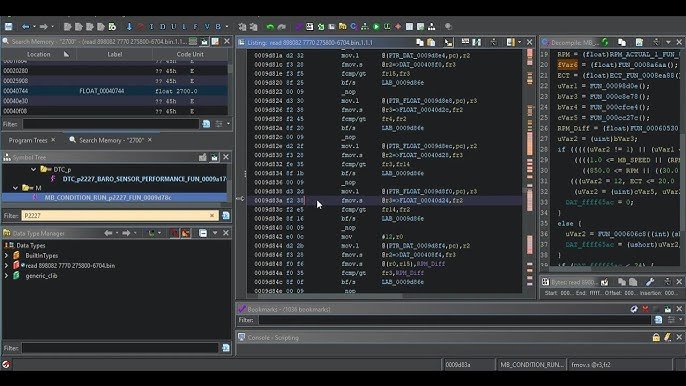
Task: Open Bytes viewer settings wrench icon
Action: click(650, 282)
